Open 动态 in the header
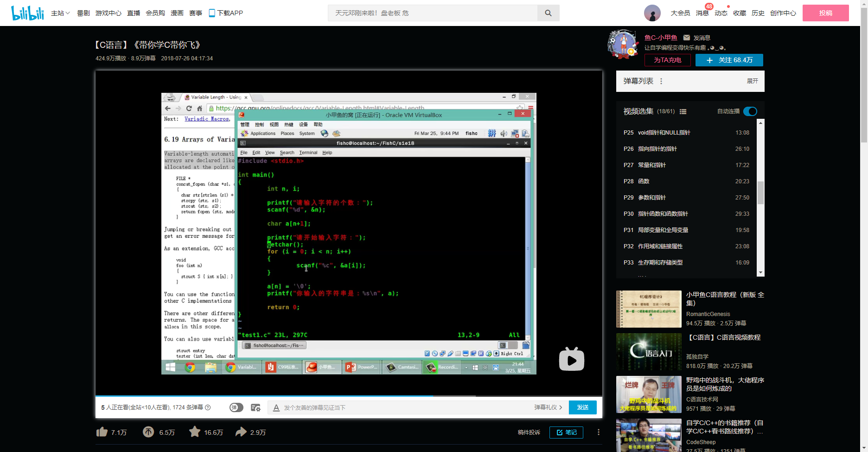868x452 pixels. point(721,13)
